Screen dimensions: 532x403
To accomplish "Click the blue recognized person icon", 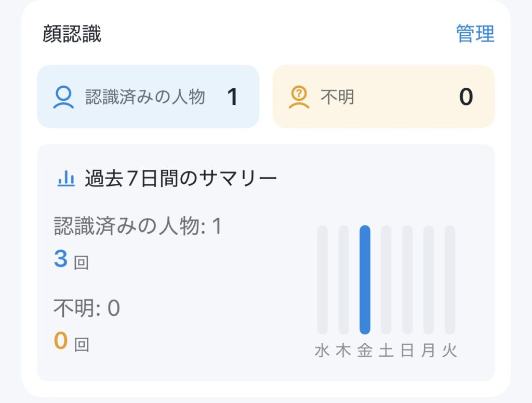I will coord(63,97).
